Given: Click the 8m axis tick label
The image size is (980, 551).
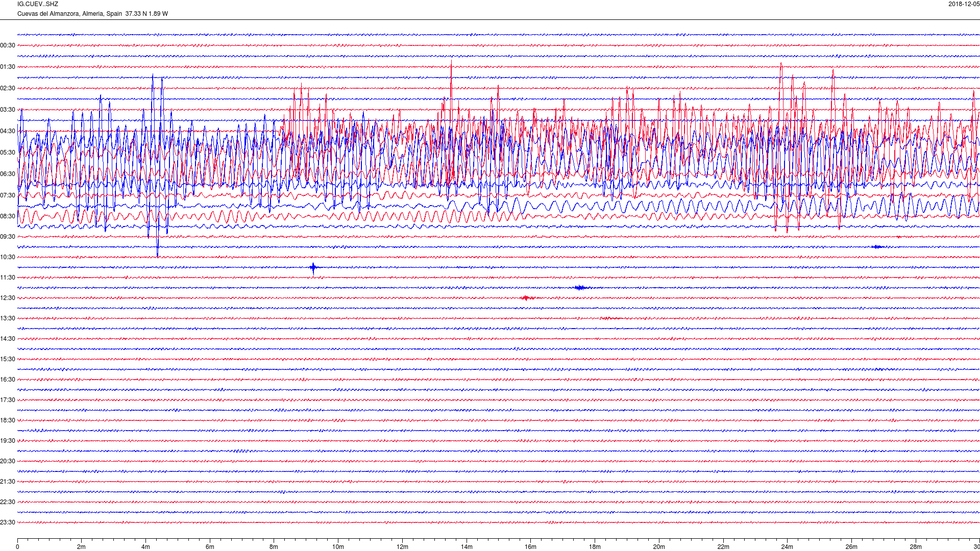Looking at the screenshot, I should tap(274, 547).
